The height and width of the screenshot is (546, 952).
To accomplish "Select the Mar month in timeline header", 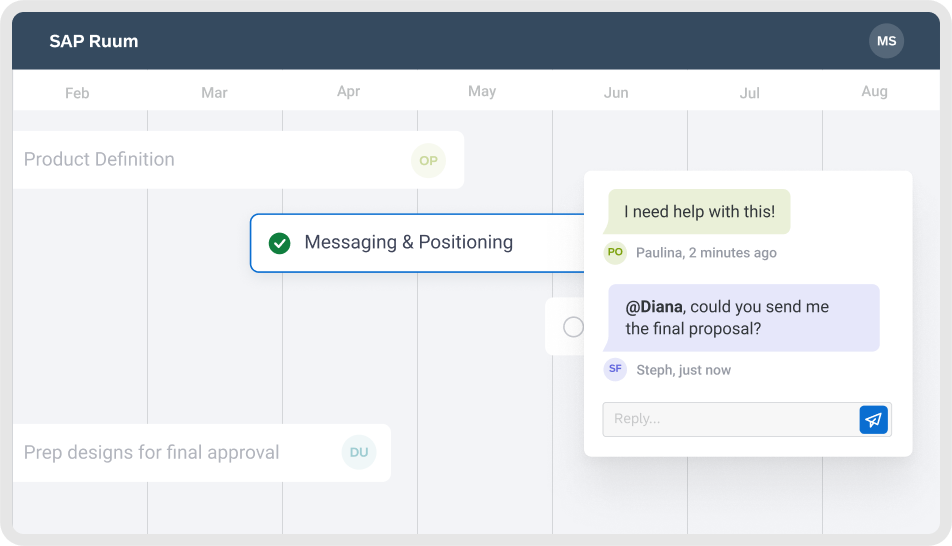I will [214, 93].
